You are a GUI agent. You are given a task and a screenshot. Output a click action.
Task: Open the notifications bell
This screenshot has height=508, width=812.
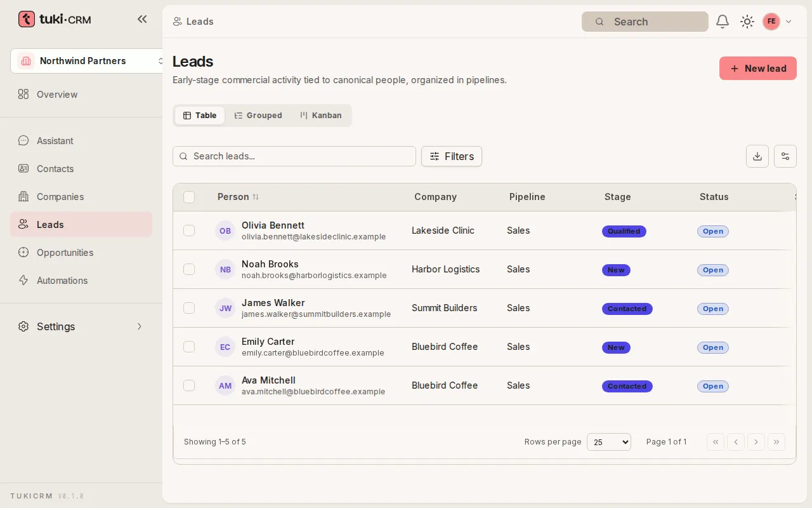tap(723, 22)
